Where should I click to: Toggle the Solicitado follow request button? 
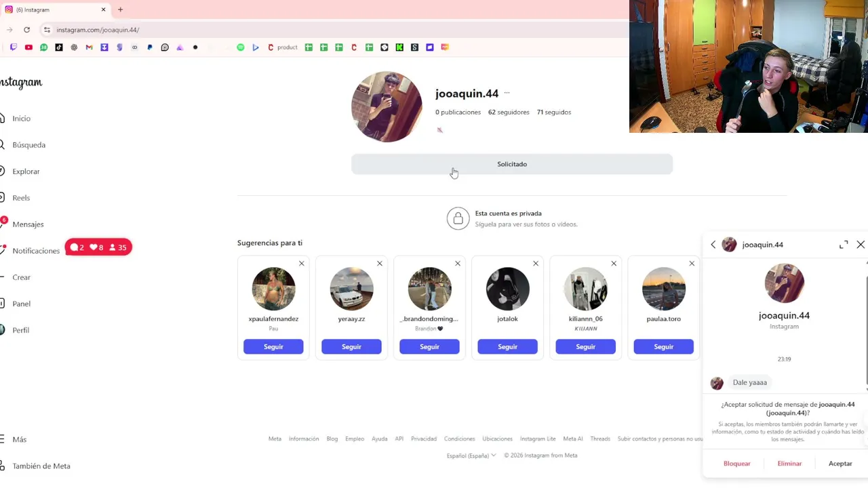512,164
